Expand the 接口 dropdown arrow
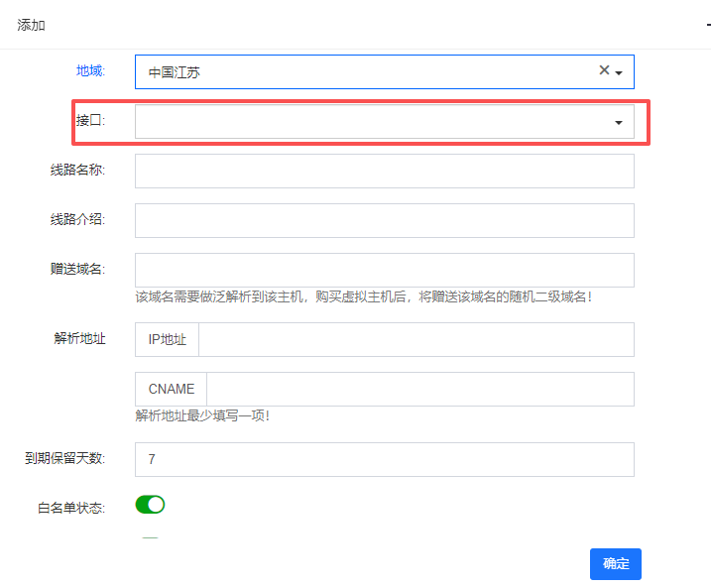 [619, 122]
